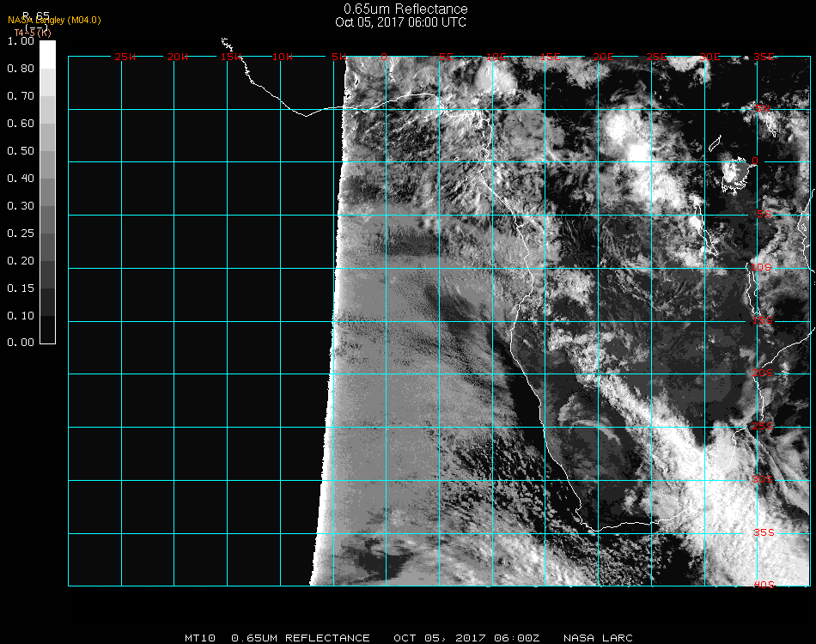Click the black bottom segment of the colorbar
This screenshot has width=816, height=644.
[x=47, y=330]
